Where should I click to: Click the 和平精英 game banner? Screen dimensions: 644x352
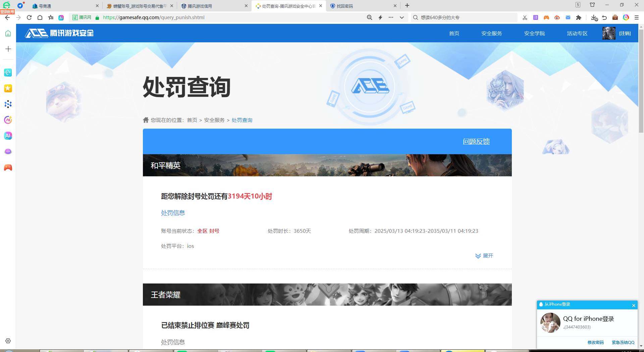[327, 165]
